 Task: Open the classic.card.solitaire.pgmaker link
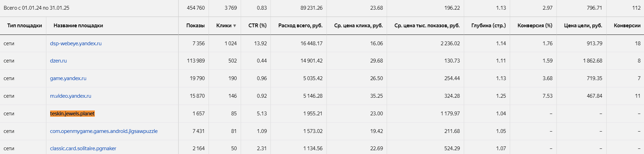(x=83, y=148)
